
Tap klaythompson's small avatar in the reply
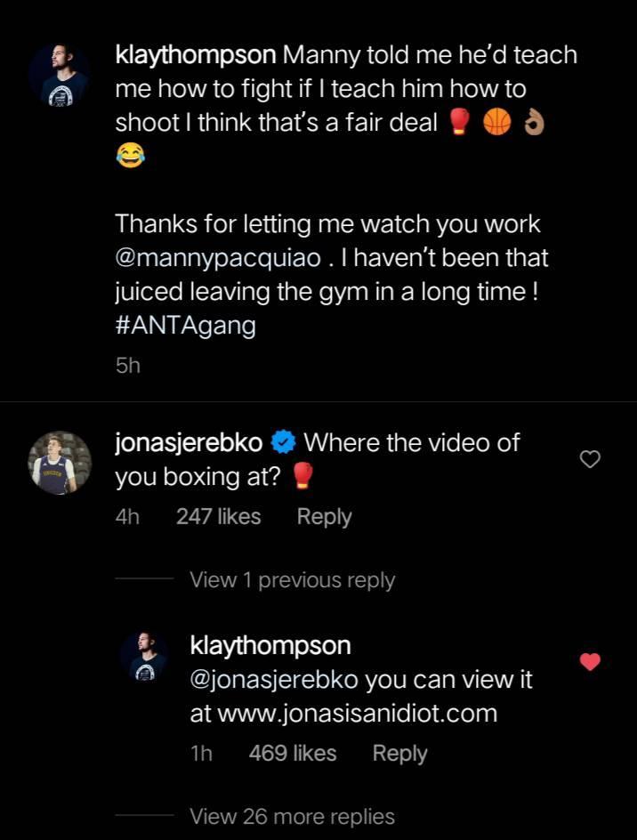[144, 658]
